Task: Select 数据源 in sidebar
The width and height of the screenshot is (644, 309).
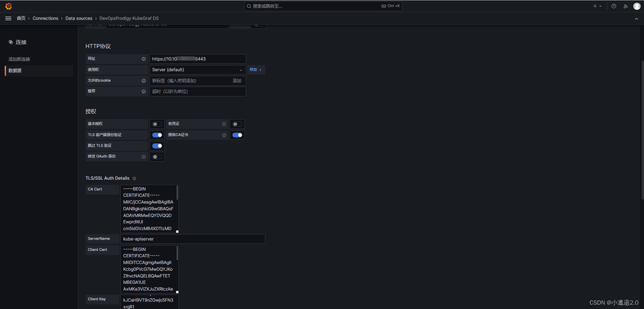Action: pos(39,71)
